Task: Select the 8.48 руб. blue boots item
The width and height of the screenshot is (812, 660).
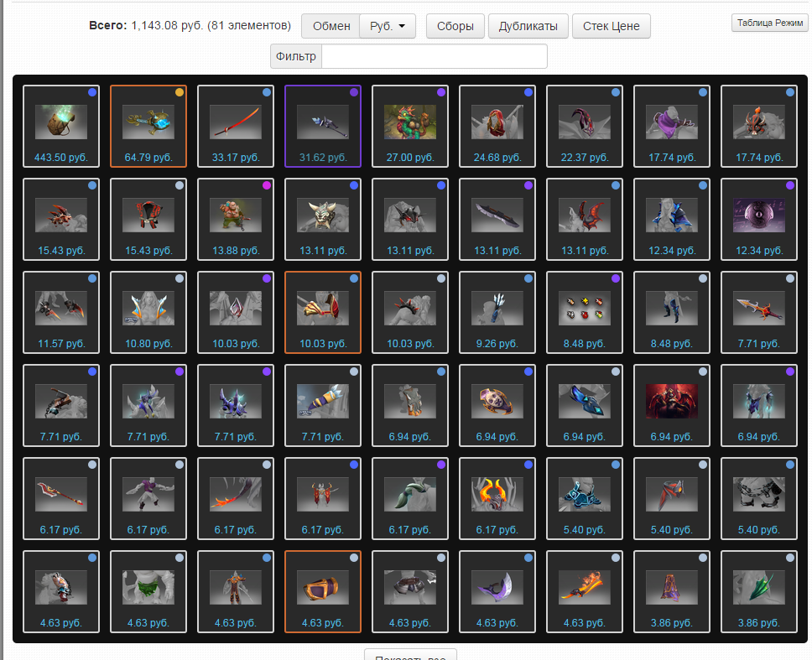Action: pos(672,313)
